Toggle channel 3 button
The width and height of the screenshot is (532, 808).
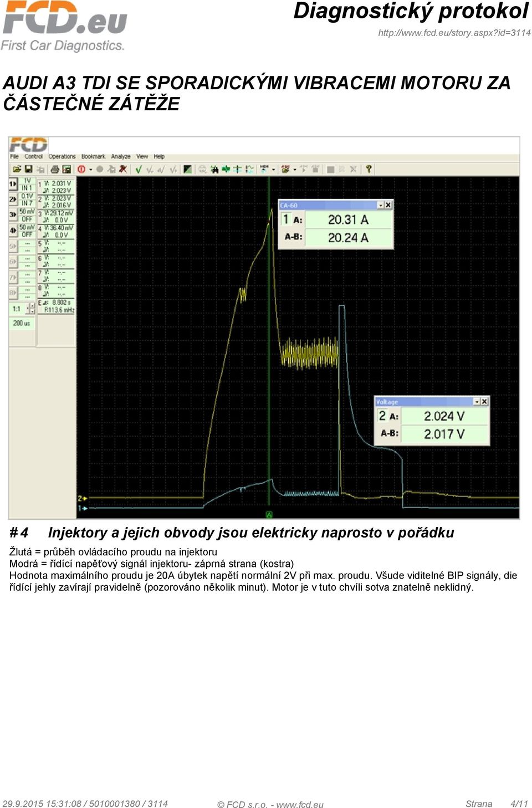click(x=13, y=214)
